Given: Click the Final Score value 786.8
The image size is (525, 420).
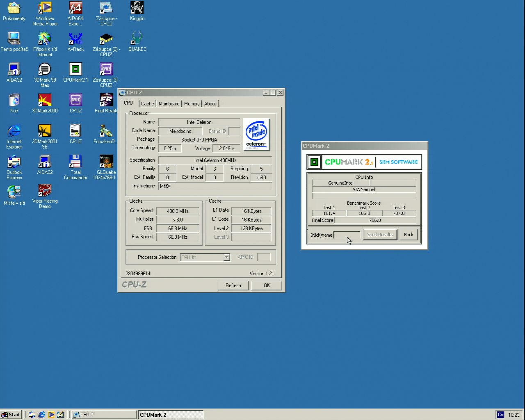Looking at the screenshot, I should click(375, 220).
